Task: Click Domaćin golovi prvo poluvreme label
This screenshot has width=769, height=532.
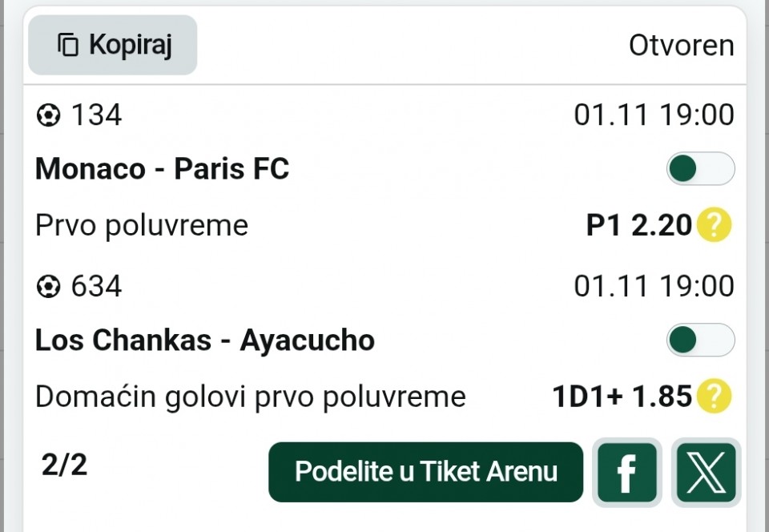Action: tap(250, 396)
